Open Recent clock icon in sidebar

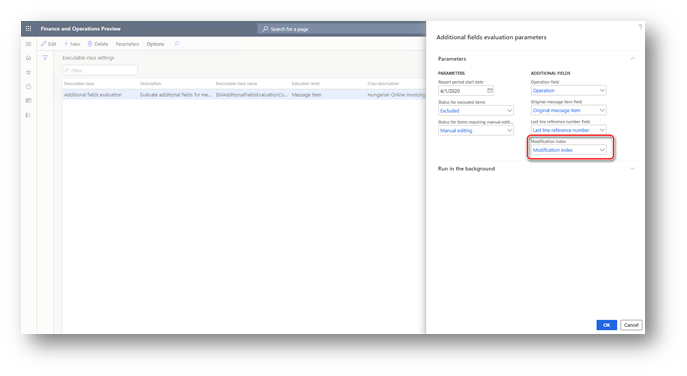click(28, 86)
